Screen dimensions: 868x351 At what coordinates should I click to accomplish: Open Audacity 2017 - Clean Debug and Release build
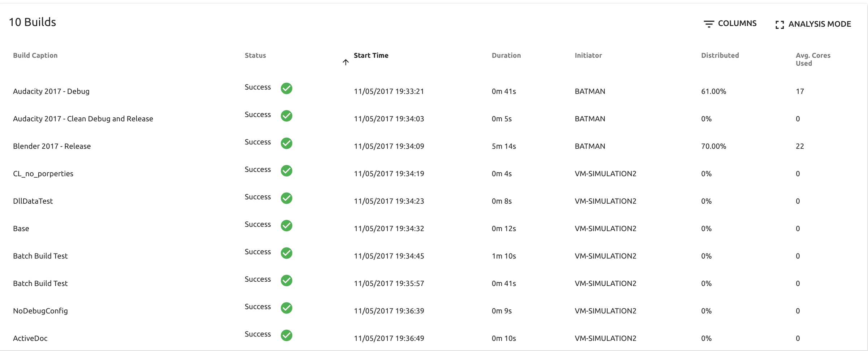pos(83,119)
